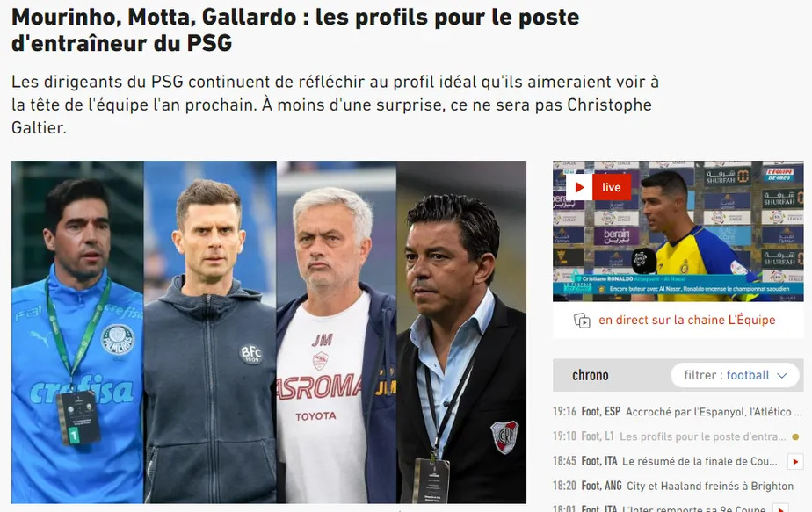Open the 'filtrer : football' dropdown
Viewport: 812px width, 512px height.
(736, 375)
